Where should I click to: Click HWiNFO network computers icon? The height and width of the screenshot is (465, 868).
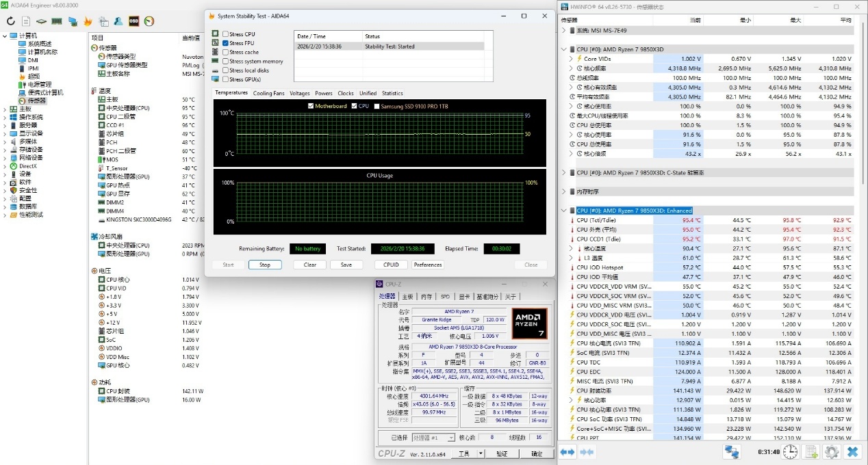[732, 452]
